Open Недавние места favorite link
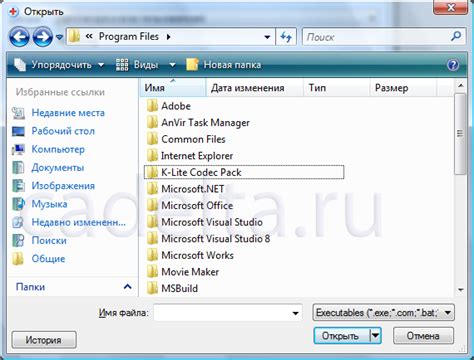This screenshot has width=474, height=360. pyautogui.click(x=68, y=113)
